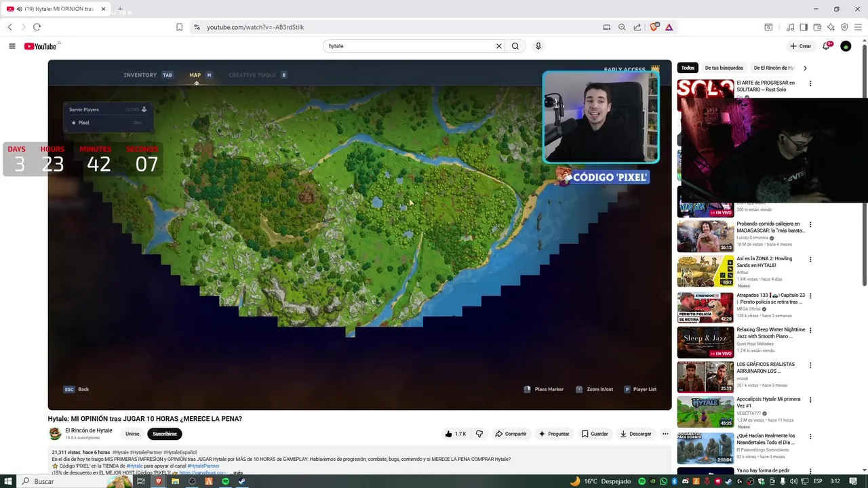The height and width of the screenshot is (488, 868).
Task: Click the Unirse button
Action: (132, 434)
